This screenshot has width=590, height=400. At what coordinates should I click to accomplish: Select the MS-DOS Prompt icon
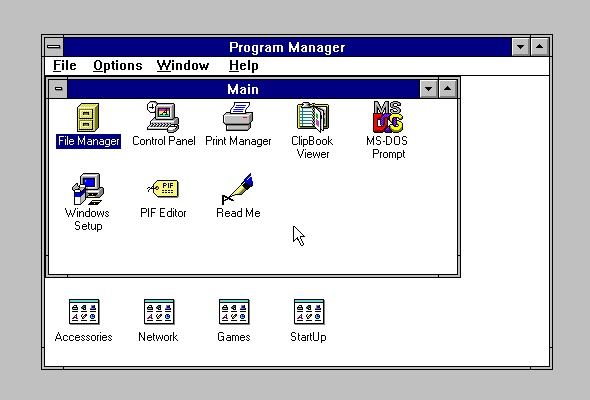point(388,117)
